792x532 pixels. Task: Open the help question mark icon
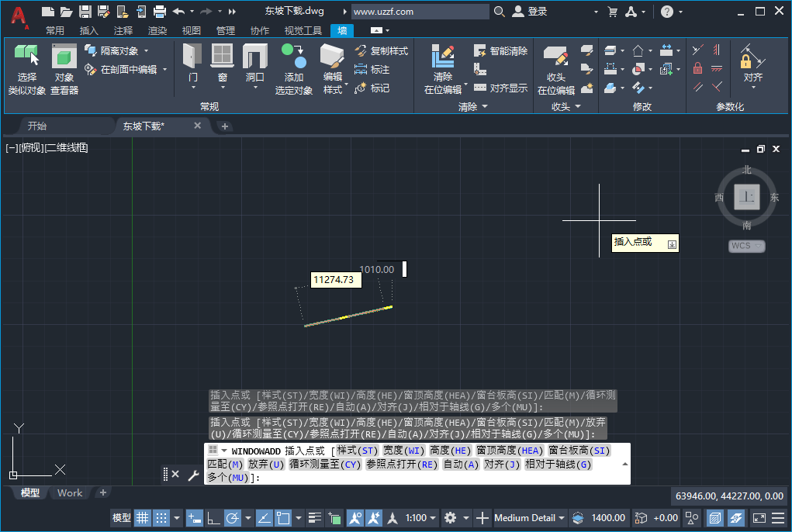pos(667,12)
